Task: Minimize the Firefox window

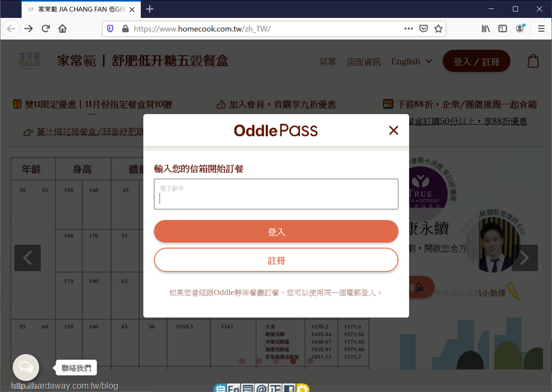Action: click(x=491, y=9)
